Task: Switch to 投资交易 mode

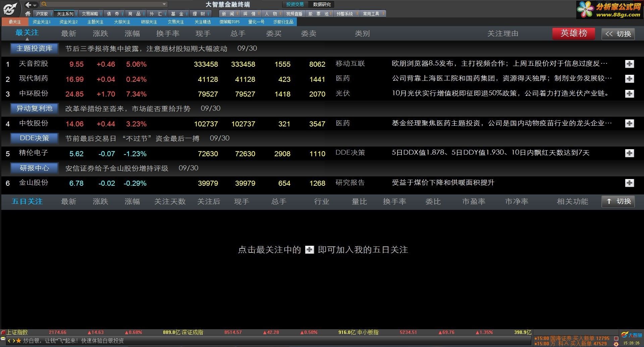Action: coord(295,4)
